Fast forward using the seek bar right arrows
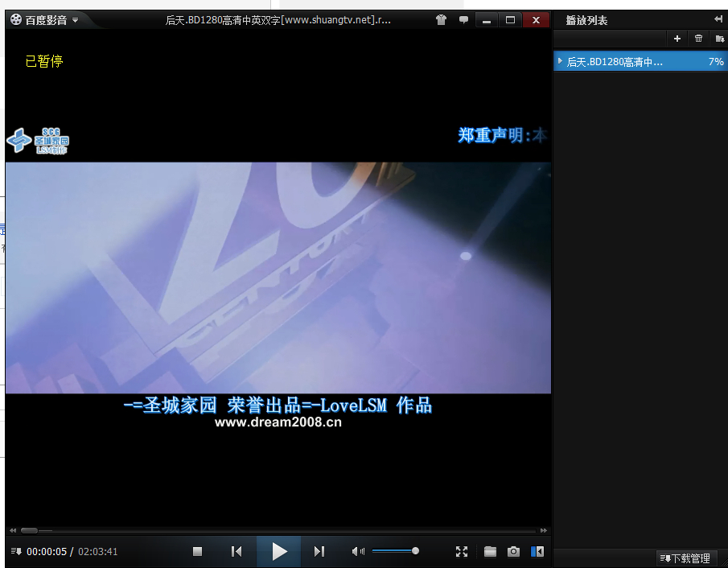728x568 pixels. 544,530
